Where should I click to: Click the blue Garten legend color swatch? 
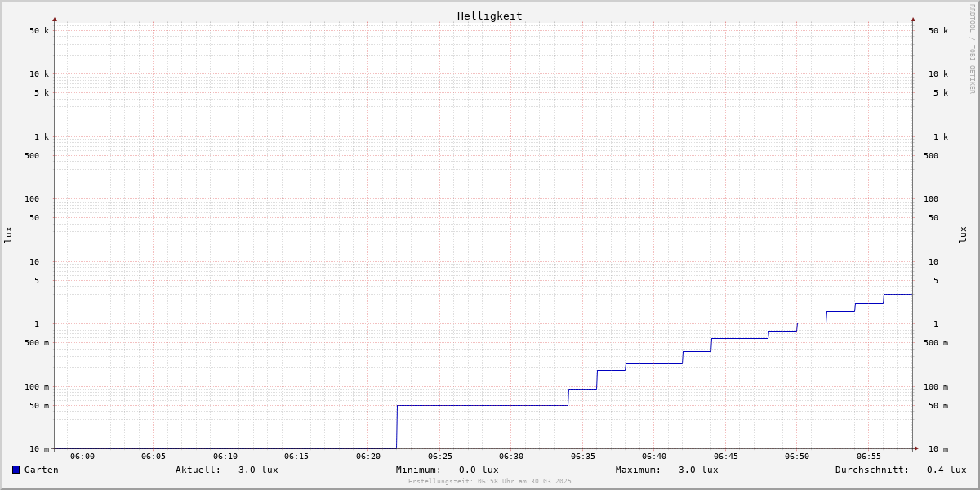16,470
